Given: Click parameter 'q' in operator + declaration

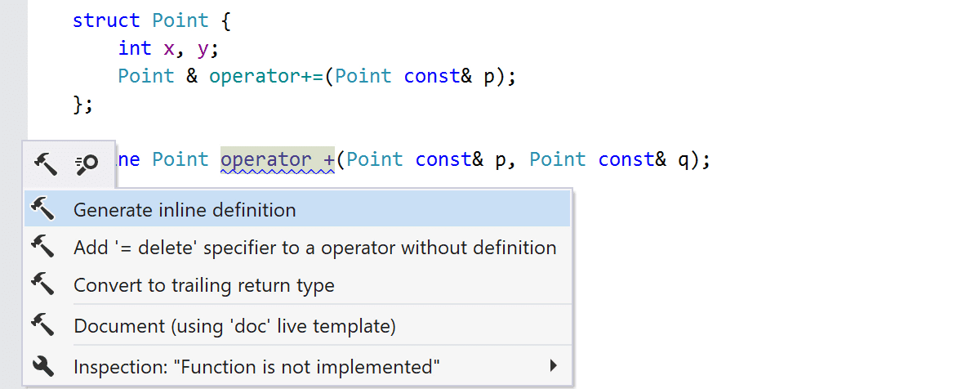Looking at the screenshot, I should 684,160.
